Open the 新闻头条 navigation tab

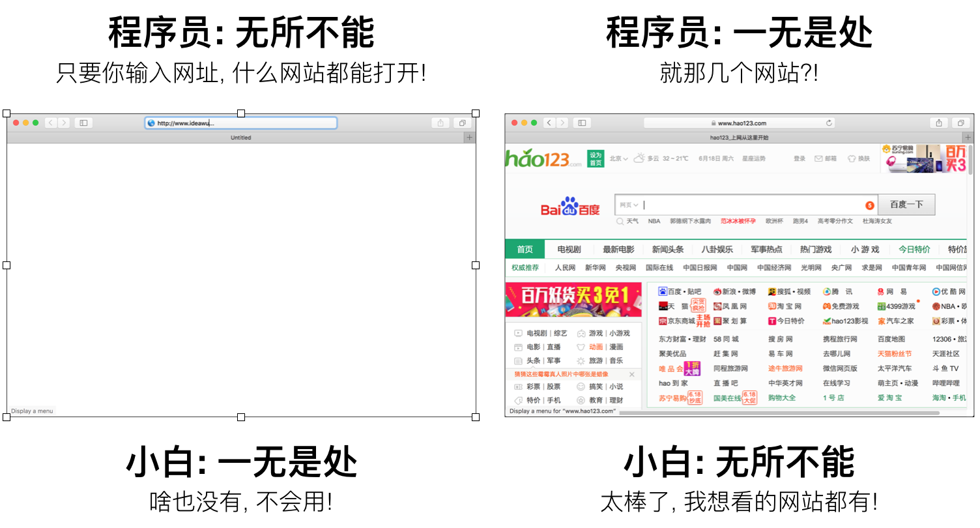coord(668,250)
